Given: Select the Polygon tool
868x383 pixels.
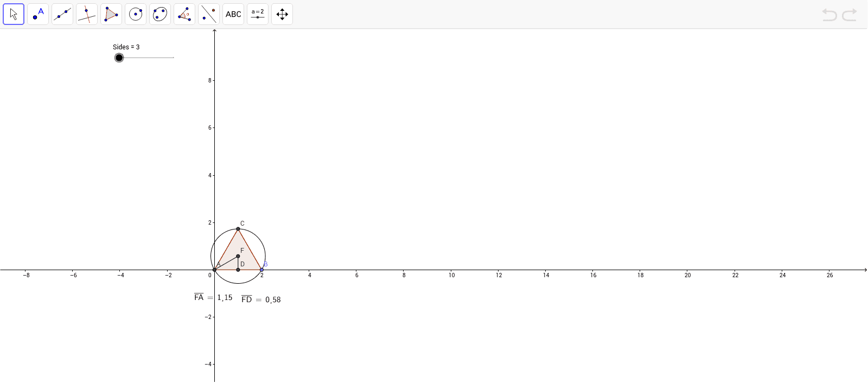Looking at the screenshot, I should click(111, 14).
